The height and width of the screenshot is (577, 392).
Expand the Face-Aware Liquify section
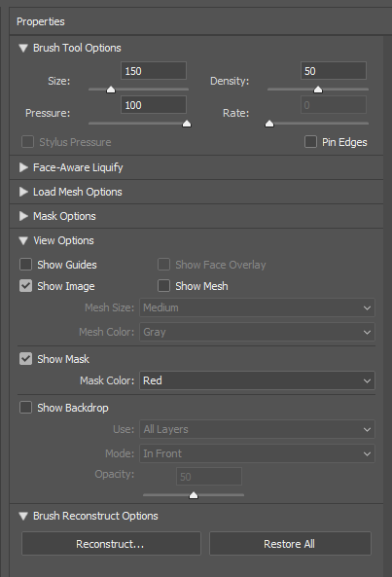coord(23,167)
